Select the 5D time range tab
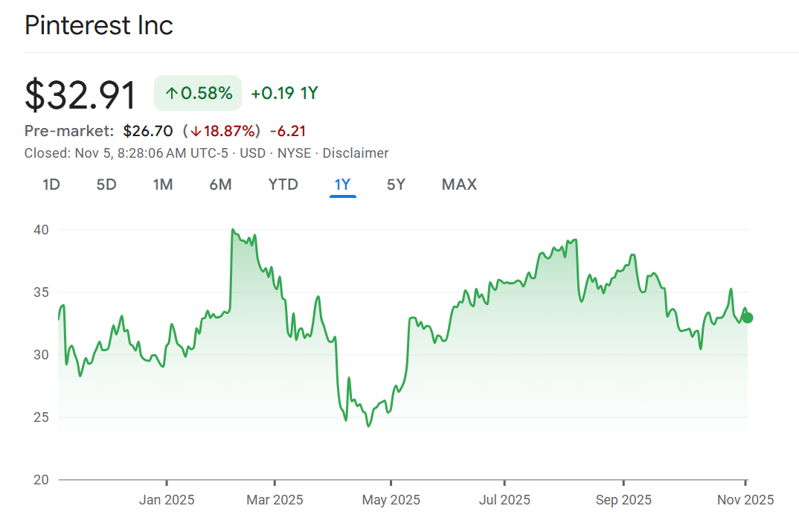 (106, 185)
